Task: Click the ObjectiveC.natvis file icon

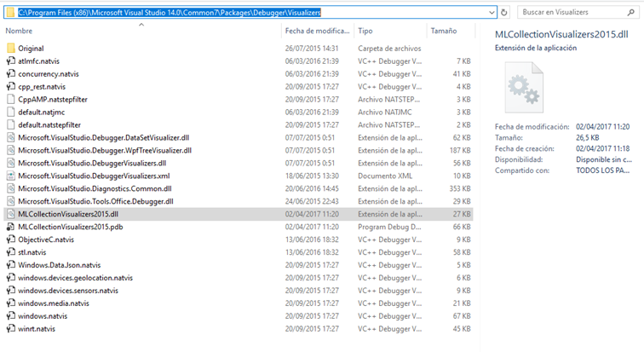Action: click(11, 239)
